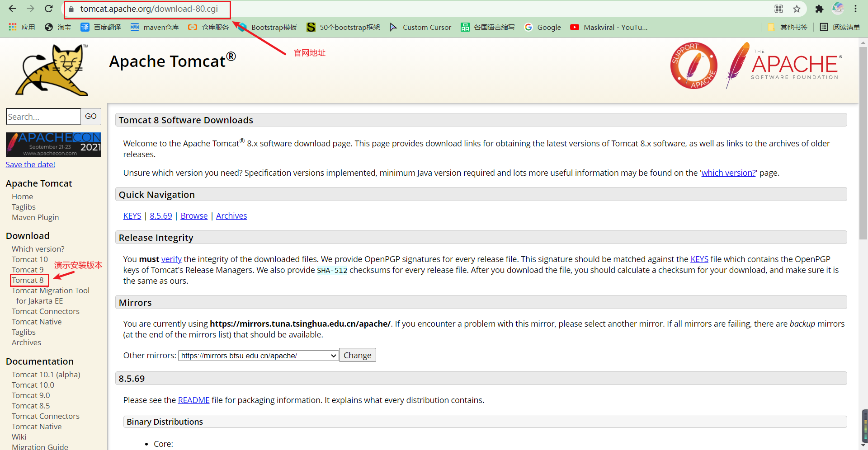Viewport: 868px width, 450px height.
Task: Open the 应用 apps bookmark
Action: coord(22,27)
